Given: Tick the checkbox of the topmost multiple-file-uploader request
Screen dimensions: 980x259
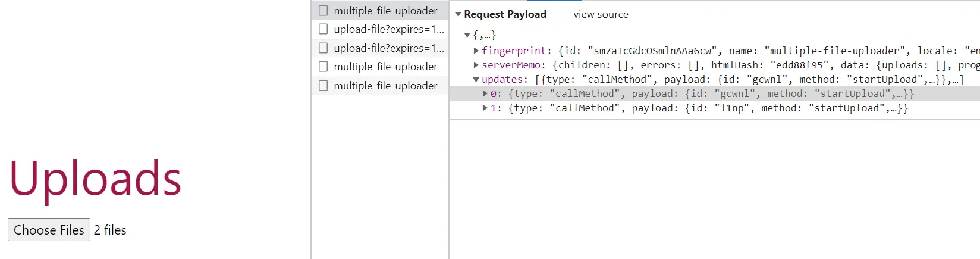Looking at the screenshot, I should 323,10.
